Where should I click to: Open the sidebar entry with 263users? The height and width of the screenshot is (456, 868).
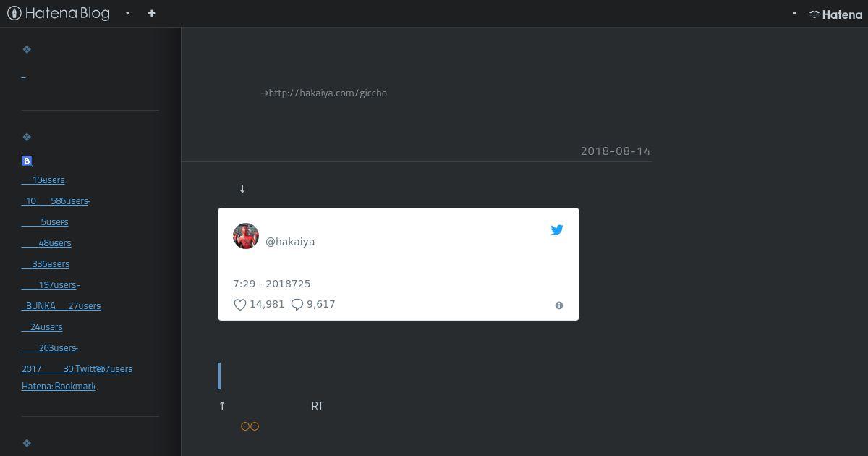tap(48, 347)
